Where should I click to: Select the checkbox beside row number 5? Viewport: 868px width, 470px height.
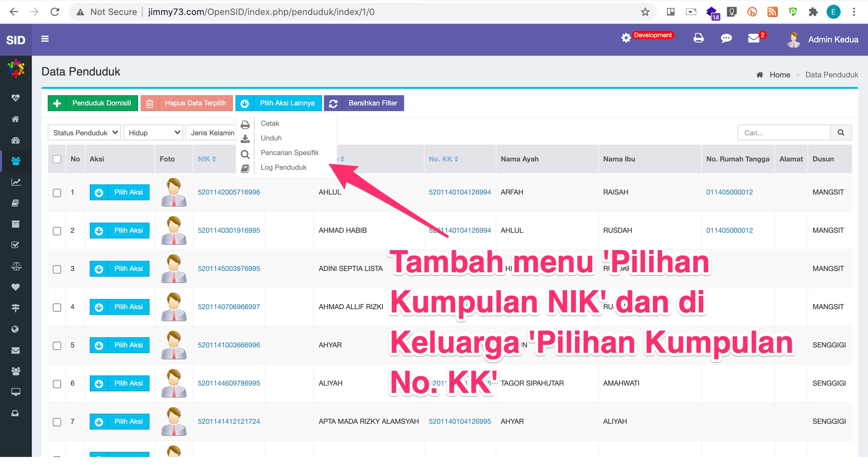point(57,345)
